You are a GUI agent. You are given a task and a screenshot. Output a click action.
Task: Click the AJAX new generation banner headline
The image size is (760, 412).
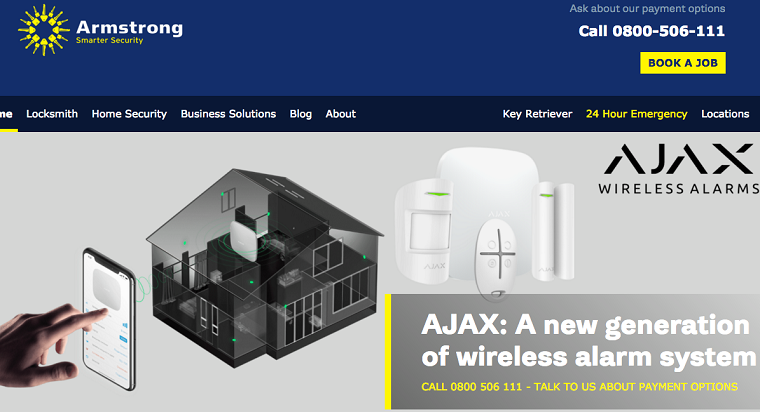pyautogui.click(x=588, y=341)
